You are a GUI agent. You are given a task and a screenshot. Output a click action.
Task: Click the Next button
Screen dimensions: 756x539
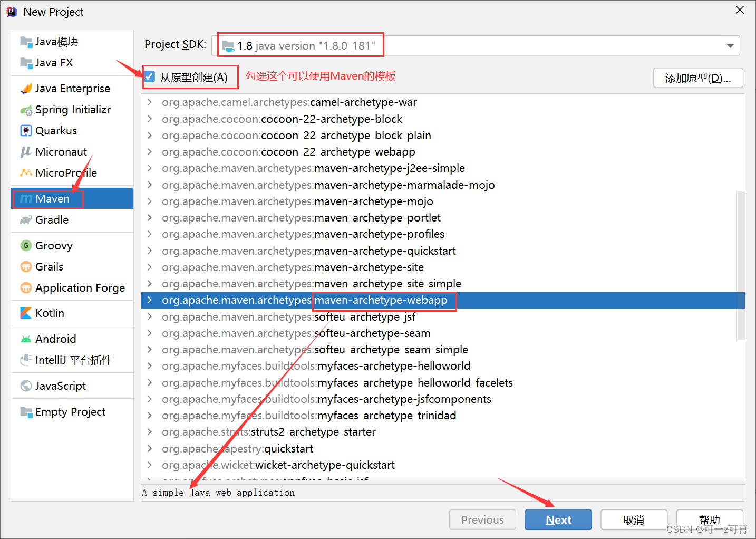558,519
